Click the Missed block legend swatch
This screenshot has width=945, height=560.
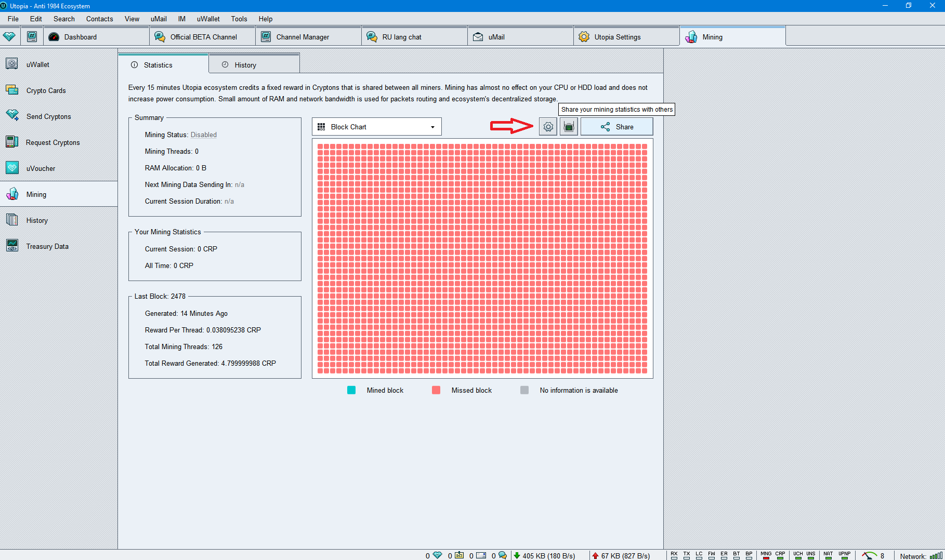[436, 390]
